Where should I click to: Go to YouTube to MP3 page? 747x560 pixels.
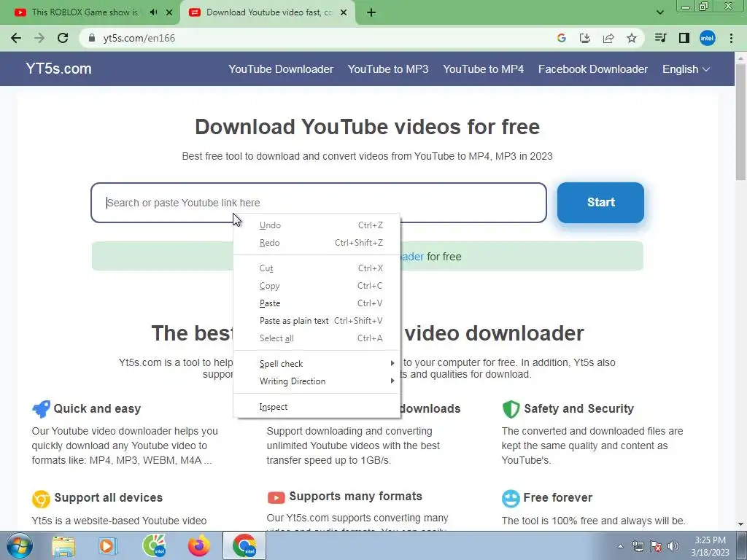tap(388, 69)
